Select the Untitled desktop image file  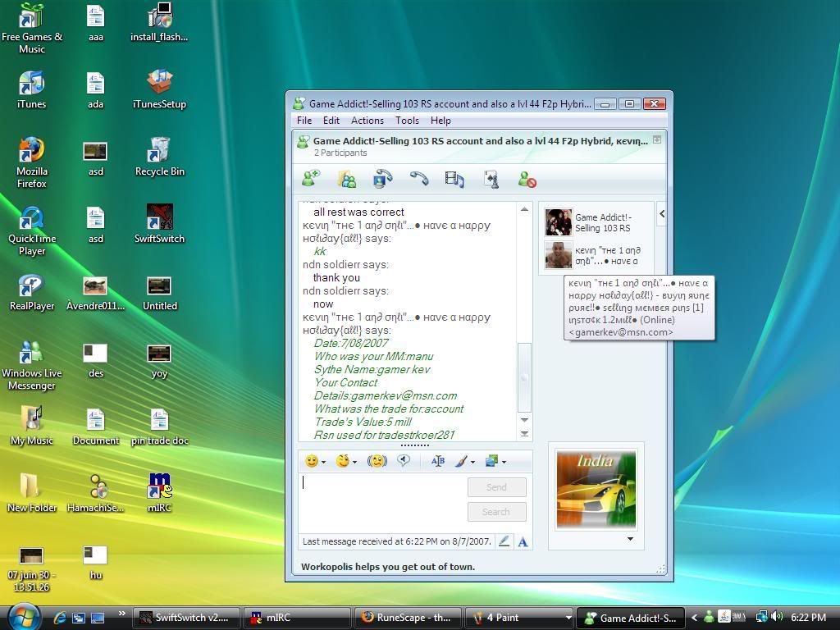160,292
